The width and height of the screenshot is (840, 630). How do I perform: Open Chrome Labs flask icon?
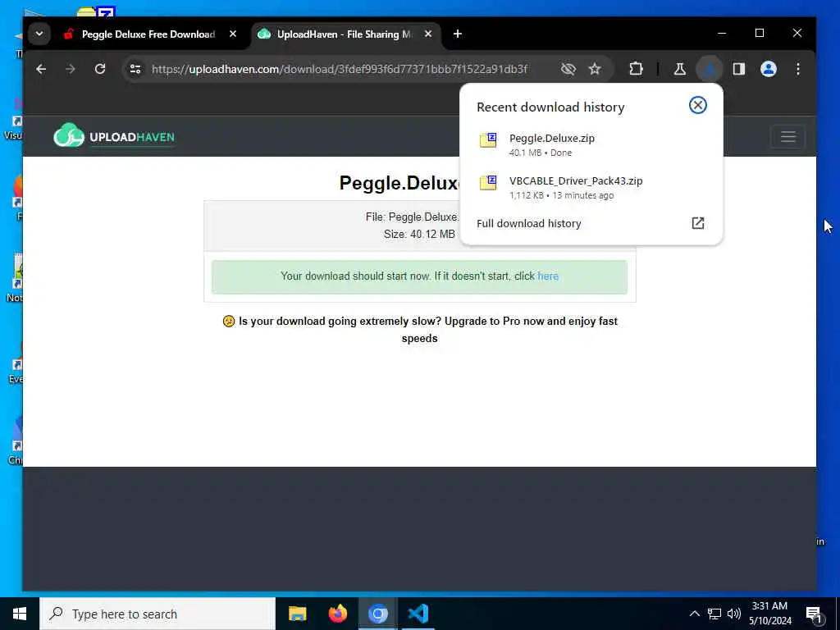tap(680, 69)
